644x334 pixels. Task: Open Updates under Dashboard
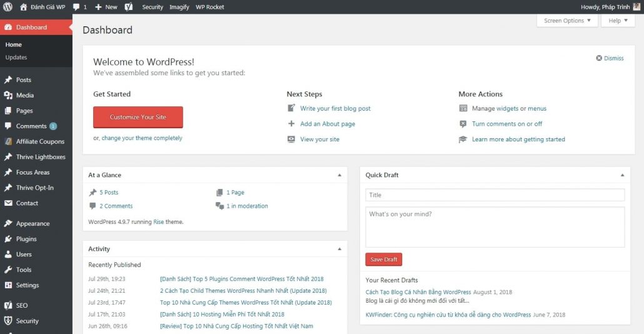tap(16, 57)
